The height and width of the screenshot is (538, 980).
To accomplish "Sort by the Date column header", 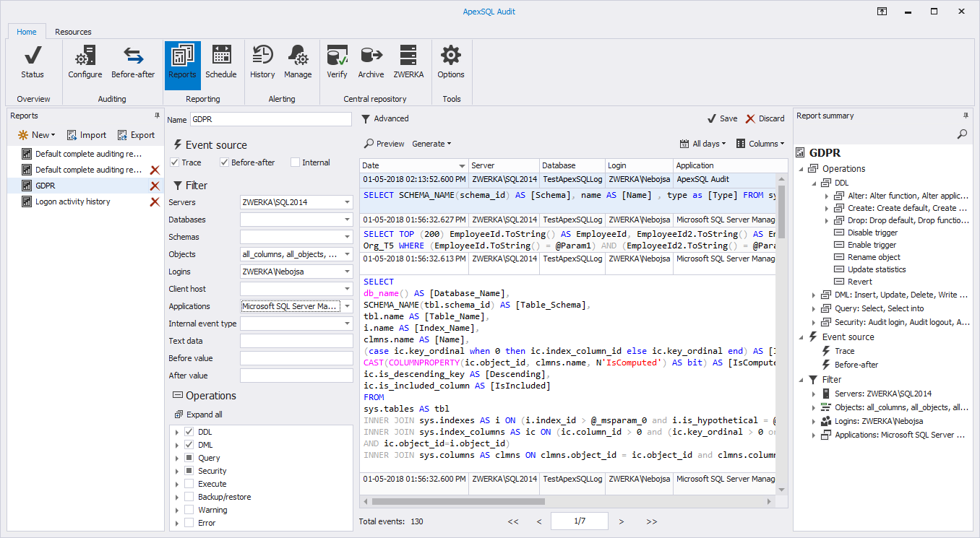I will [413, 165].
